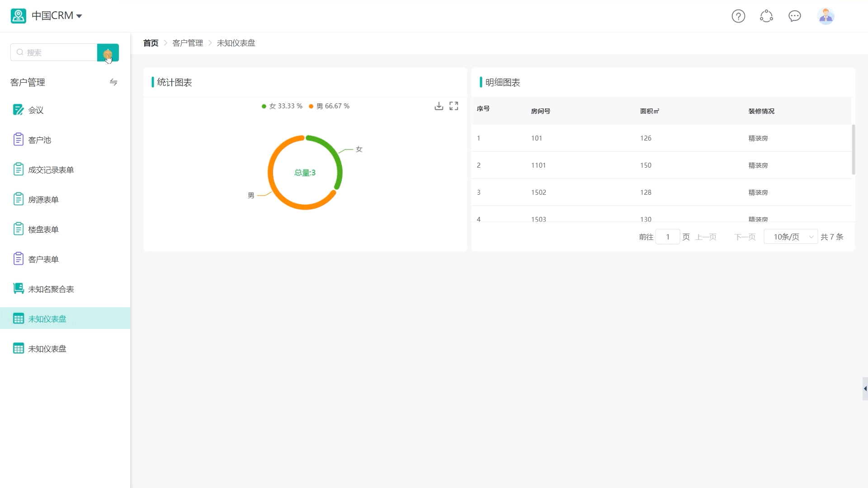
Task: Go to the next page 下一页
Action: click(745, 237)
